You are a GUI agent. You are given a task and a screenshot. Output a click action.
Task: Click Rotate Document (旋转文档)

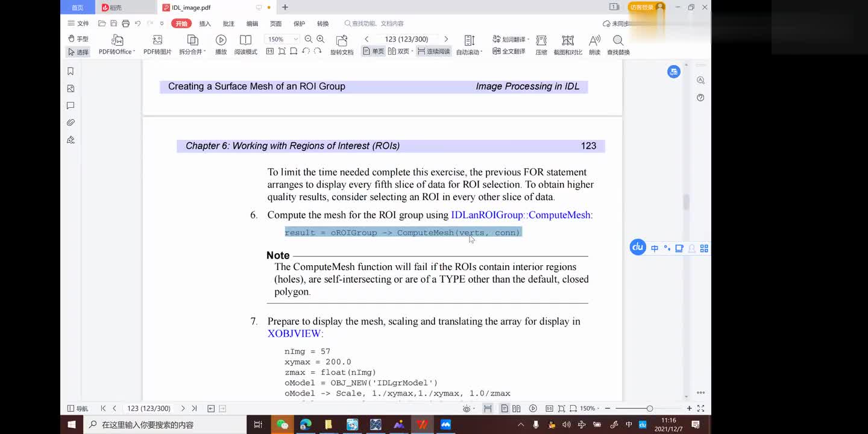pos(342,45)
